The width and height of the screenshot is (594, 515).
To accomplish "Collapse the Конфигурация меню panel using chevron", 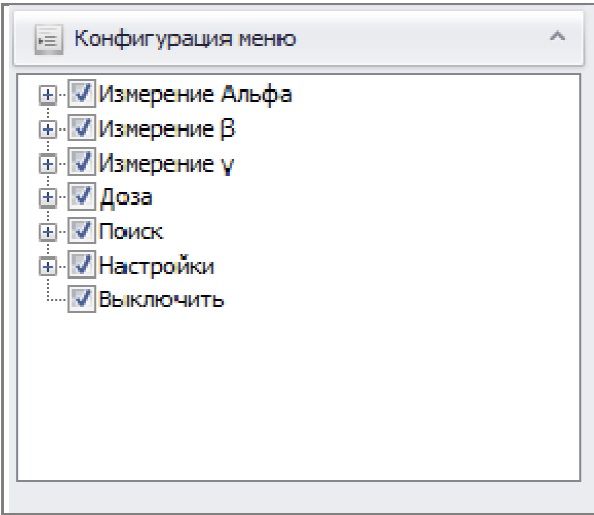I will [x=557, y=36].
